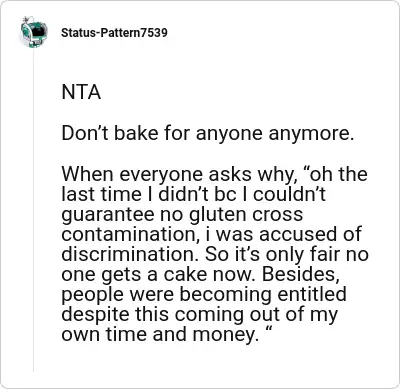
Task: Visit the Status-Pattern7539 user profile
Action: (114, 33)
